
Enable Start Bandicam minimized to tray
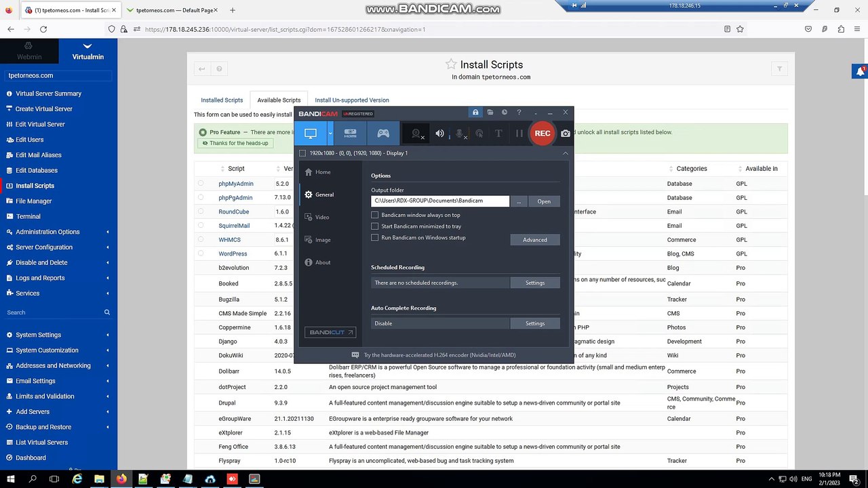[x=374, y=226]
